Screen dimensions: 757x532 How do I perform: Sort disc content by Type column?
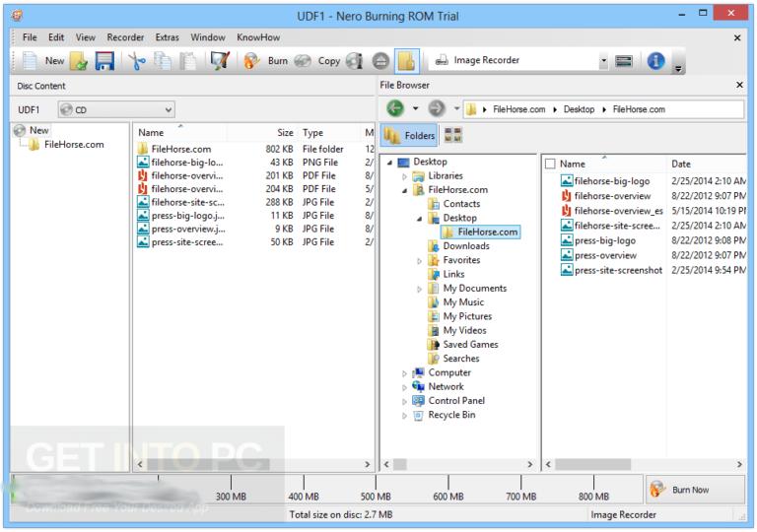[x=312, y=133]
